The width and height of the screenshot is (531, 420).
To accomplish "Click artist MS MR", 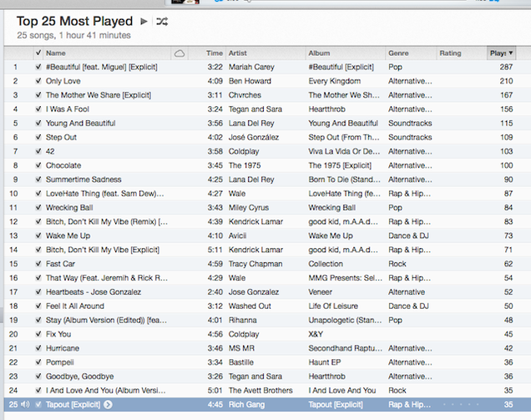I will [241, 348].
